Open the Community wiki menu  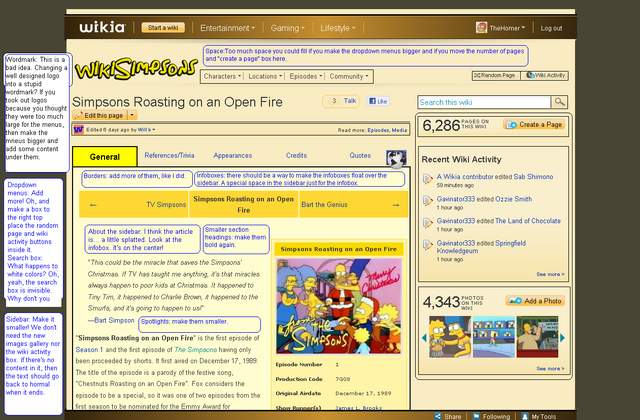(x=349, y=76)
